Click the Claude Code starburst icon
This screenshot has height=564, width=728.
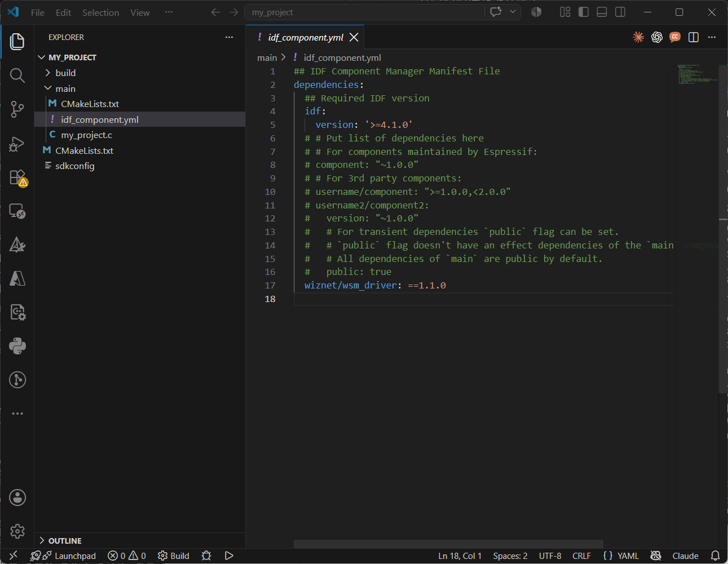tap(638, 37)
